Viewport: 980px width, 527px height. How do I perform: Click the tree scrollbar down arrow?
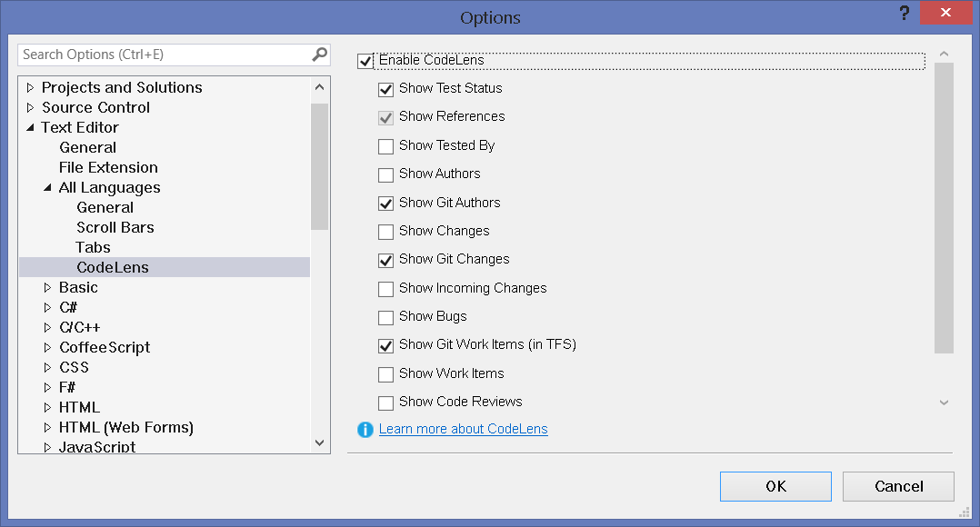pyautogui.click(x=319, y=442)
